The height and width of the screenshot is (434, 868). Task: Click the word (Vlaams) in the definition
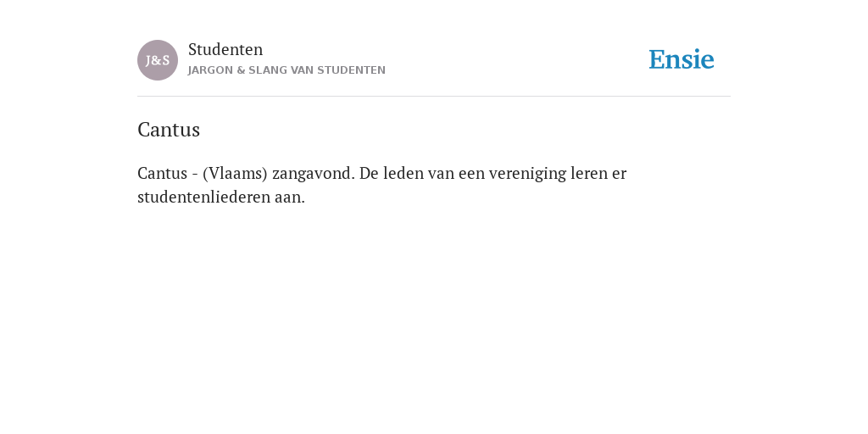tap(236, 174)
